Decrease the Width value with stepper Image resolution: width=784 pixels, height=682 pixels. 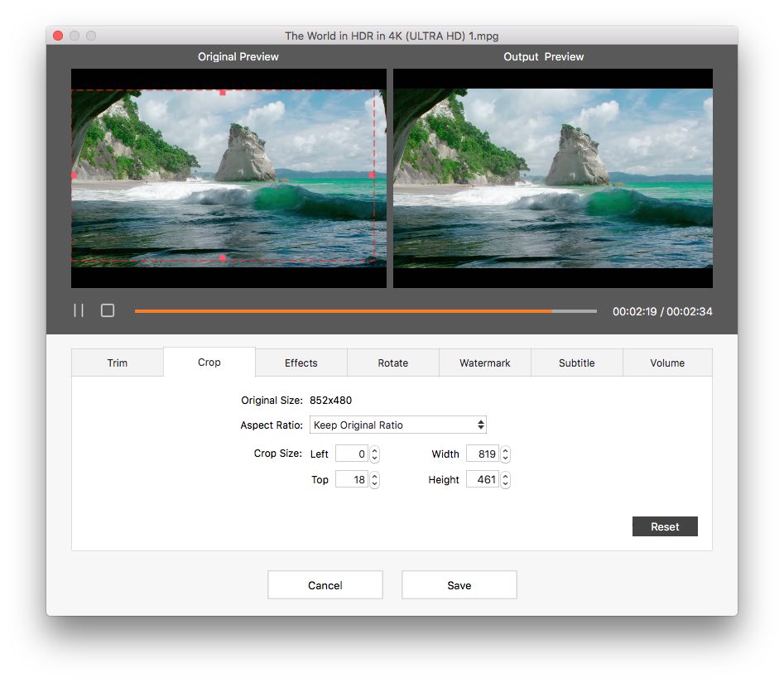pos(506,458)
